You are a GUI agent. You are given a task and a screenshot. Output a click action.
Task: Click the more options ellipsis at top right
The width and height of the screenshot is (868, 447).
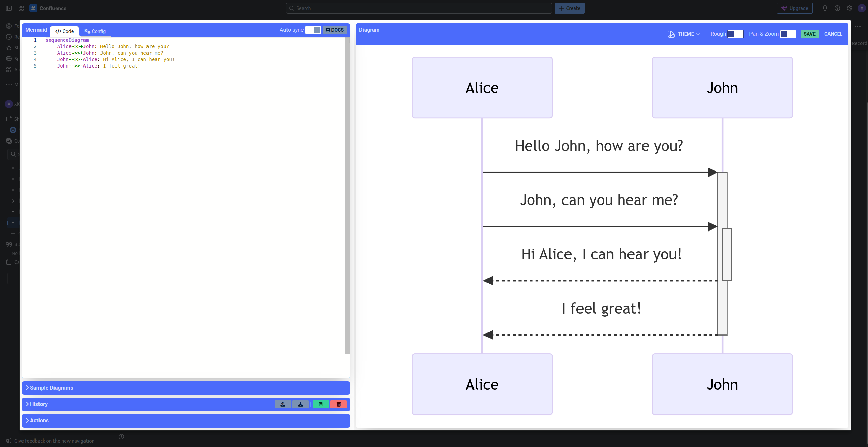tap(858, 26)
